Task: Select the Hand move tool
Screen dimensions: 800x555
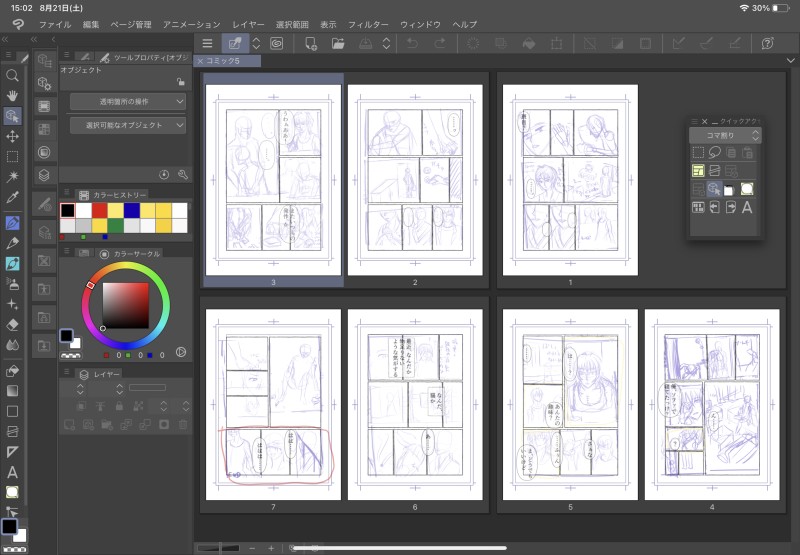Action: pyautogui.click(x=12, y=95)
